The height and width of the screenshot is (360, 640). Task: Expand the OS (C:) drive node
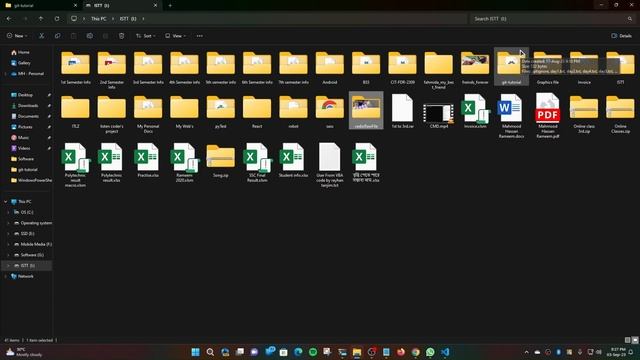point(8,212)
